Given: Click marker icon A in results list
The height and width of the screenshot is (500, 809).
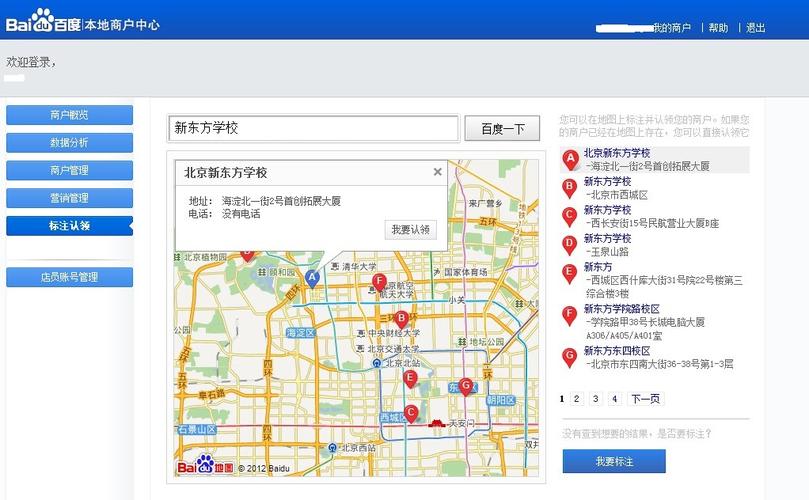Looking at the screenshot, I should coord(570,158).
